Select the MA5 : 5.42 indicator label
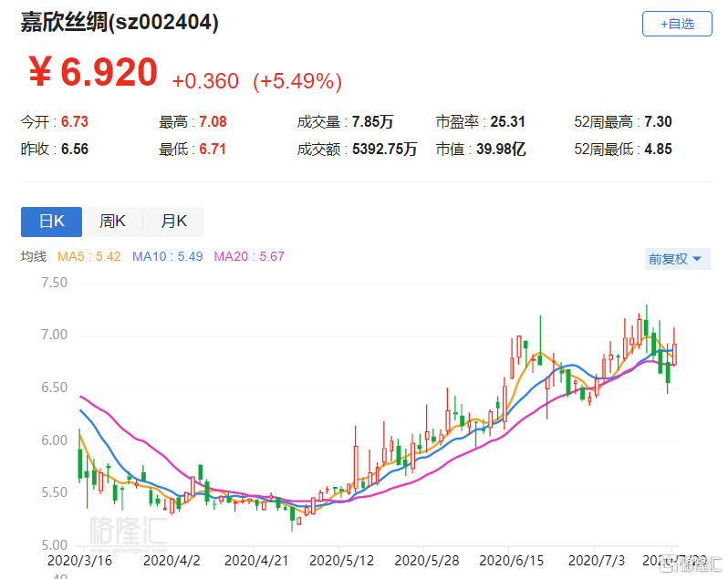This screenshot has width=728, height=579. click(89, 256)
